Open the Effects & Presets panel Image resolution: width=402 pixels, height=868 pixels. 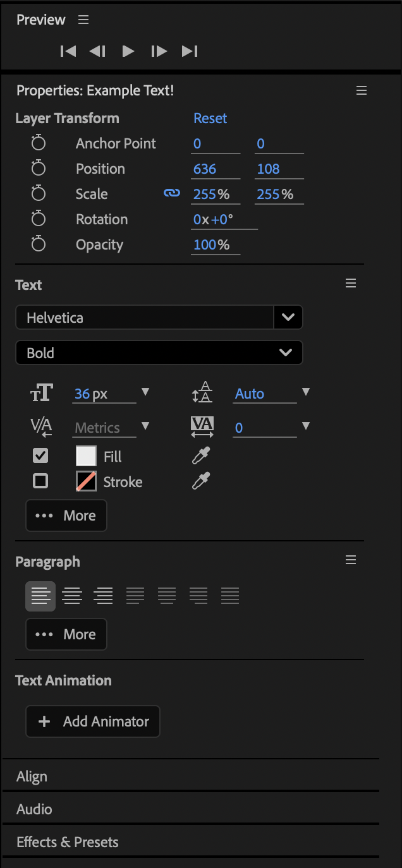(x=68, y=842)
